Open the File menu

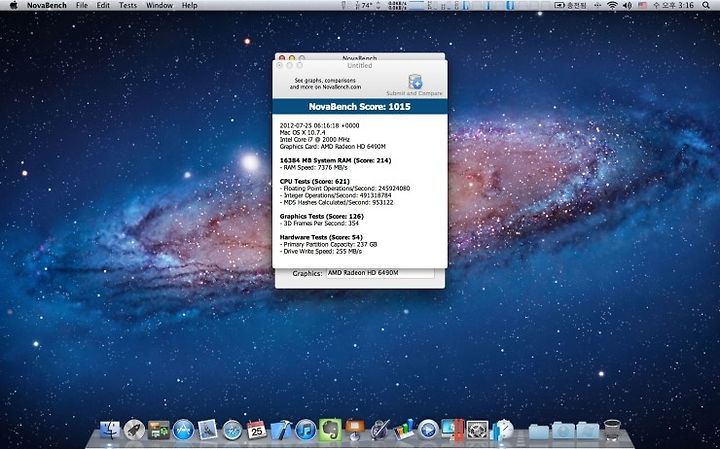click(x=82, y=5)
